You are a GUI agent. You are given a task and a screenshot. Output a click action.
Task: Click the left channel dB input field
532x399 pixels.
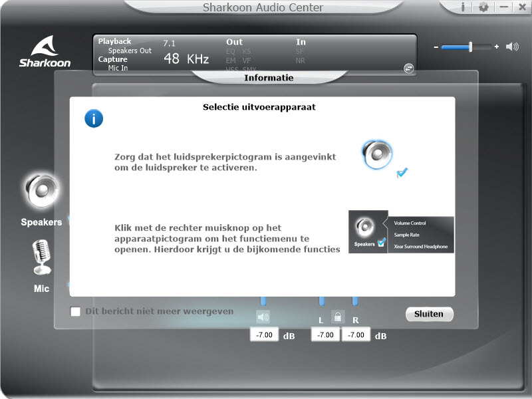point(325,335)
